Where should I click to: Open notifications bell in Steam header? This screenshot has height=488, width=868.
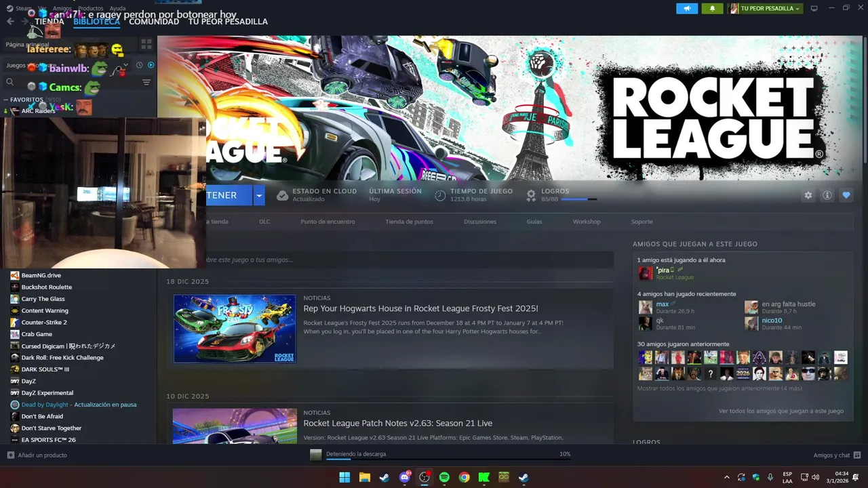(712, 8)
